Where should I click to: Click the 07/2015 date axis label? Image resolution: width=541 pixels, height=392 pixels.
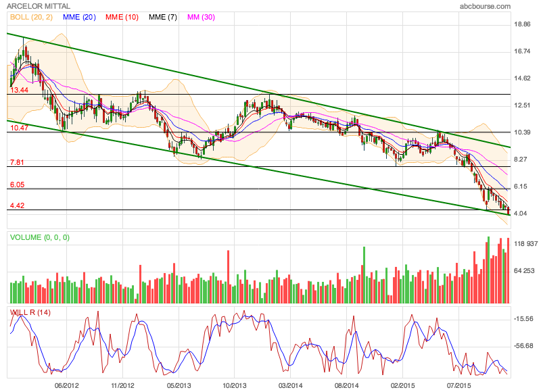point(458,385)
